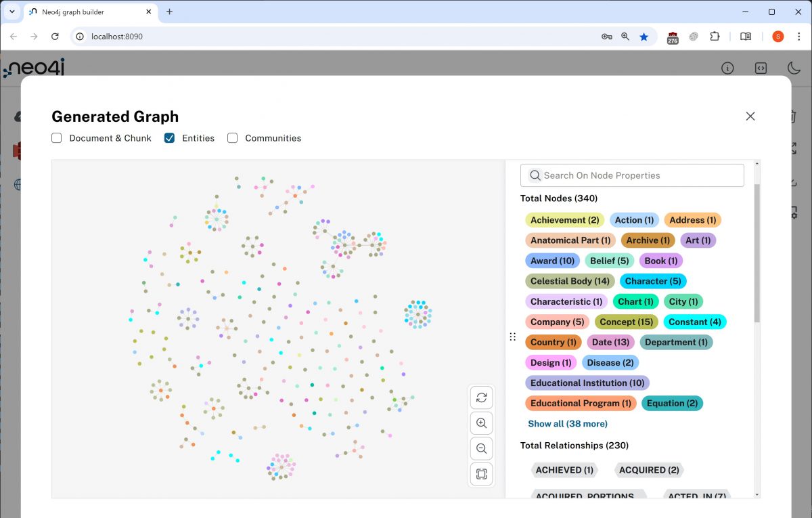
Task: Fit the graph to the view
Action: pyautogui.click(x=481, y=474)
